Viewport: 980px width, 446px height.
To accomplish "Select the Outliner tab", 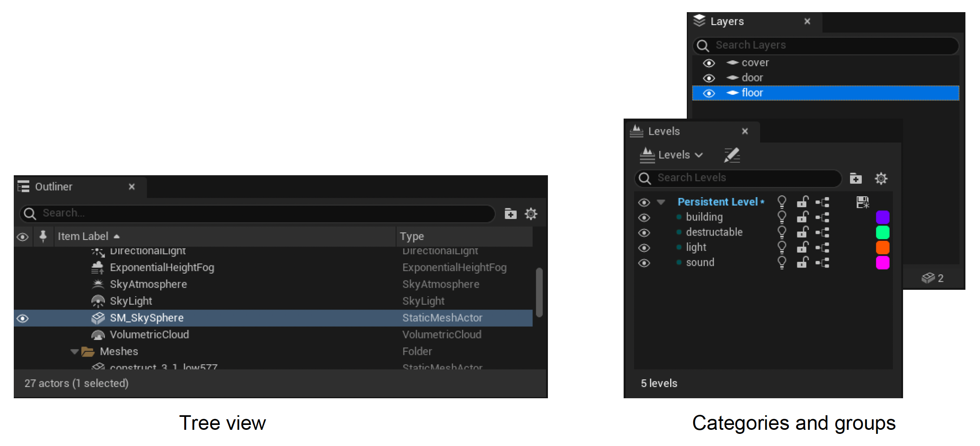I will [53, 187].
